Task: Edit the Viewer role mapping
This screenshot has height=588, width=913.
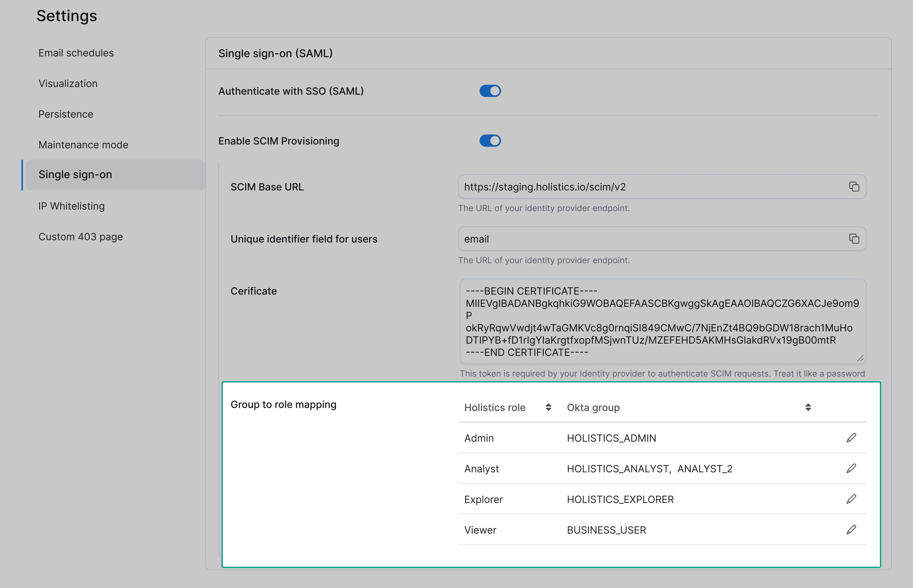Action: [852, 530]
